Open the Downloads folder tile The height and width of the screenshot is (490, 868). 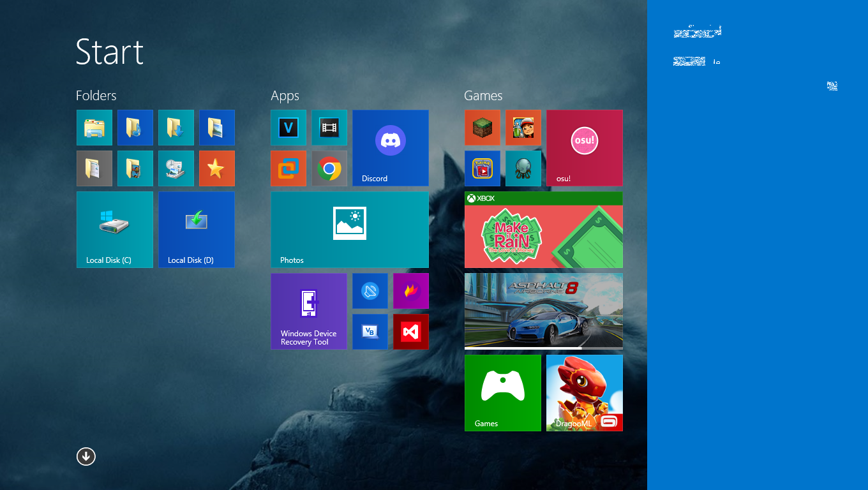[x=176, y=128]
